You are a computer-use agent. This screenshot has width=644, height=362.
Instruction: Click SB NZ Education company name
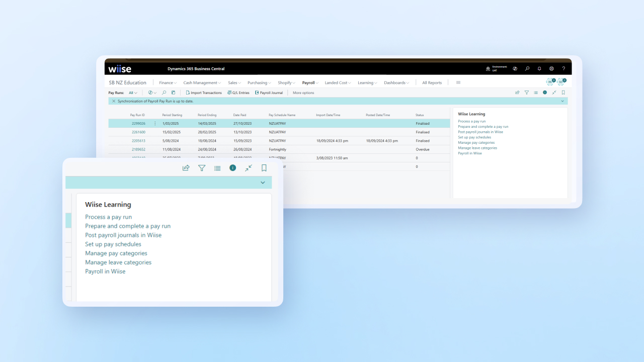128,82
